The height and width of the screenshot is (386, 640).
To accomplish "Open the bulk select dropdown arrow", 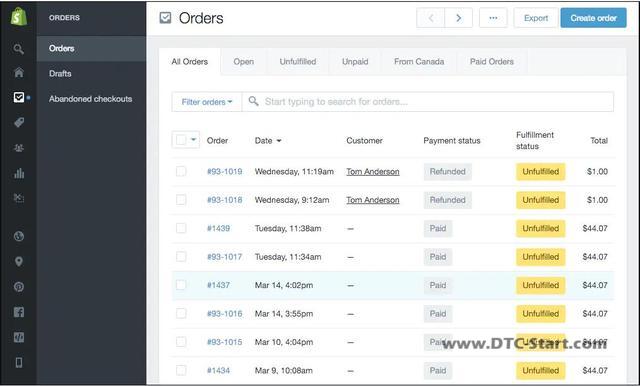I will (193, 140).
